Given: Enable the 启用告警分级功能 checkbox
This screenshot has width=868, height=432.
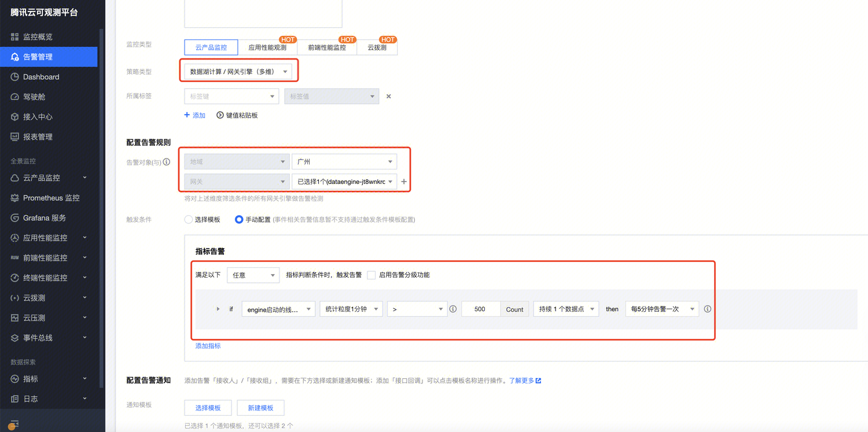Looking at the screenshot, I should pos(372,275).
